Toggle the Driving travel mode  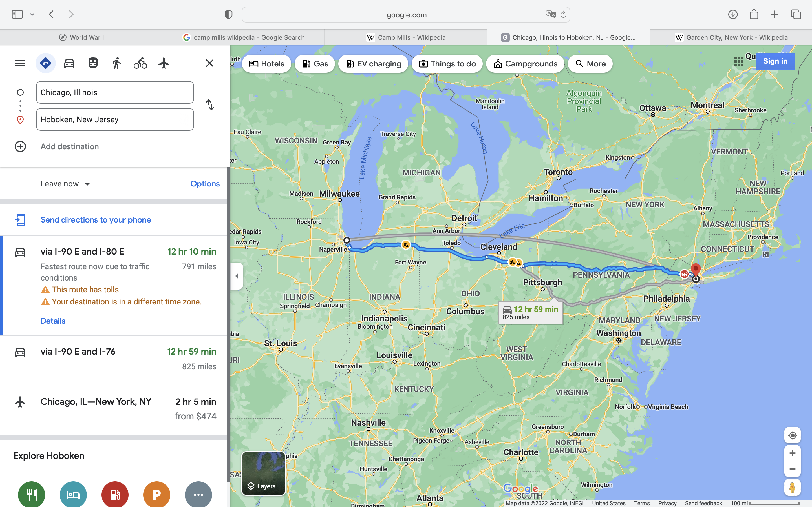coord(69,63)
